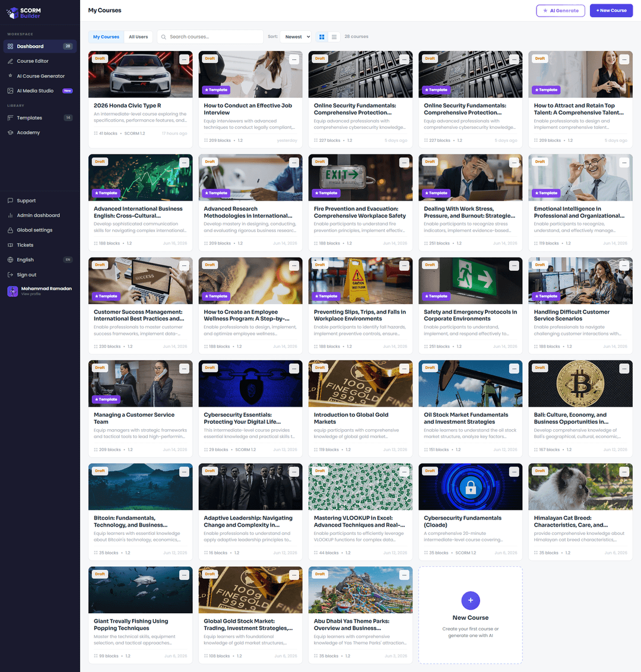
Task: Open options menu on Honda Civic Type R card
Action: (x=184, y=59)
